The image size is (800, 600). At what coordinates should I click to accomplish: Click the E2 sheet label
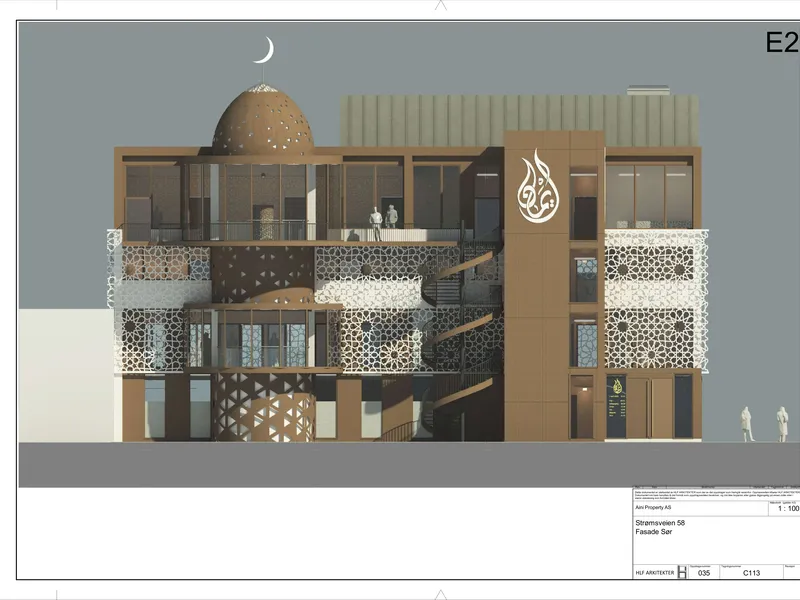(x=782, y=42)
